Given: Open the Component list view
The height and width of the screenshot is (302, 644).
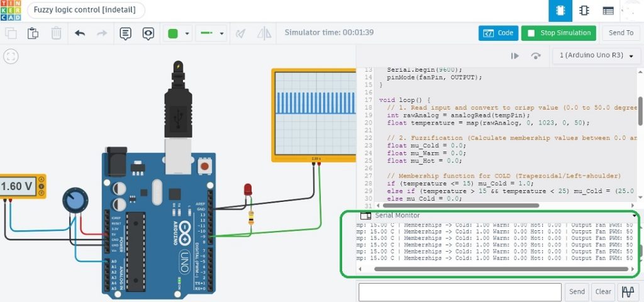Looking at the screenshot, I should pos(608,11).
